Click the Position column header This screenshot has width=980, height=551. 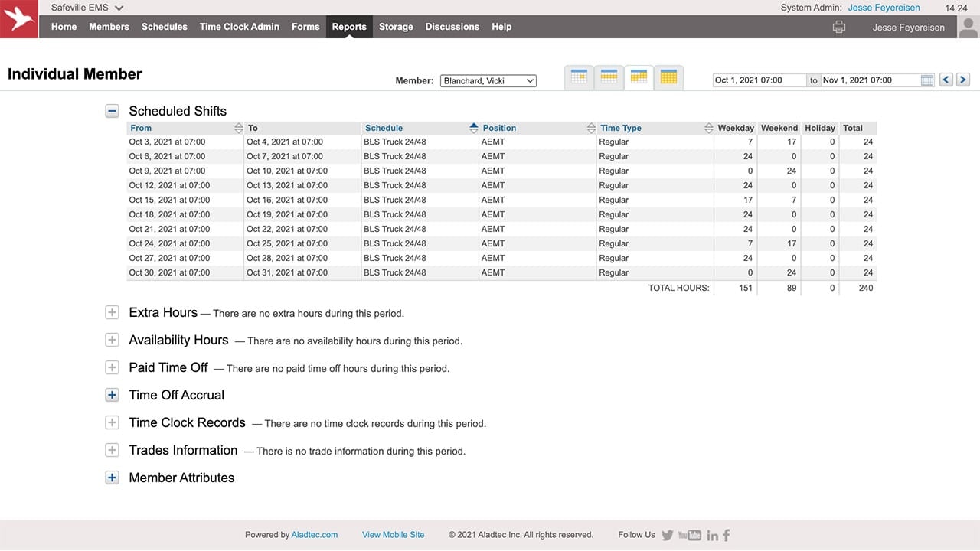click(x=500, y=128)
